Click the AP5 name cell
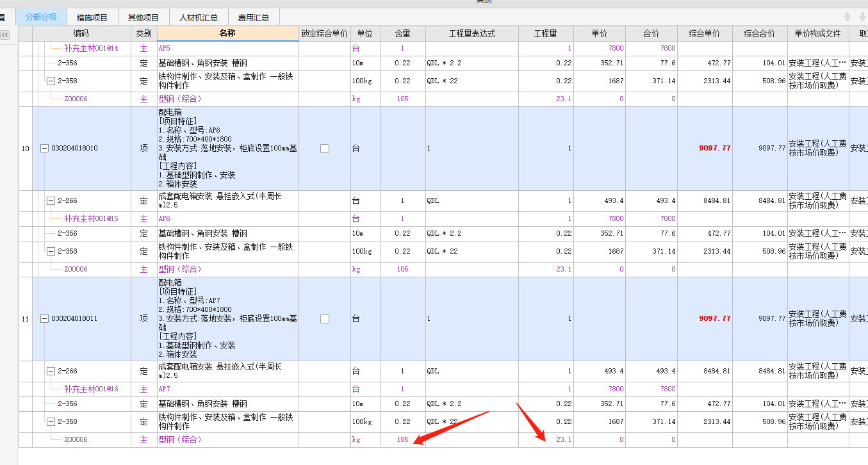 tap(228, 49)
